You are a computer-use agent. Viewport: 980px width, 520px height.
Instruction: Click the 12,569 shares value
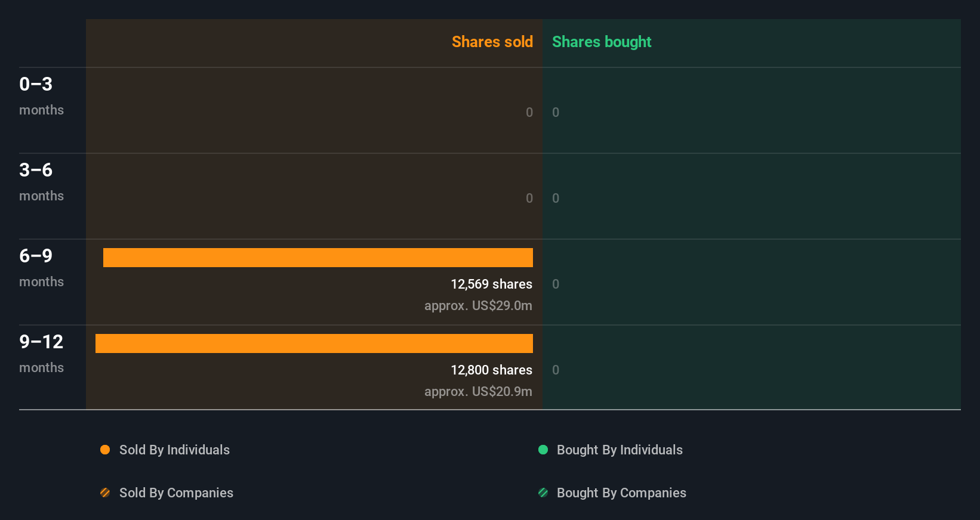(x=491, y=284)
